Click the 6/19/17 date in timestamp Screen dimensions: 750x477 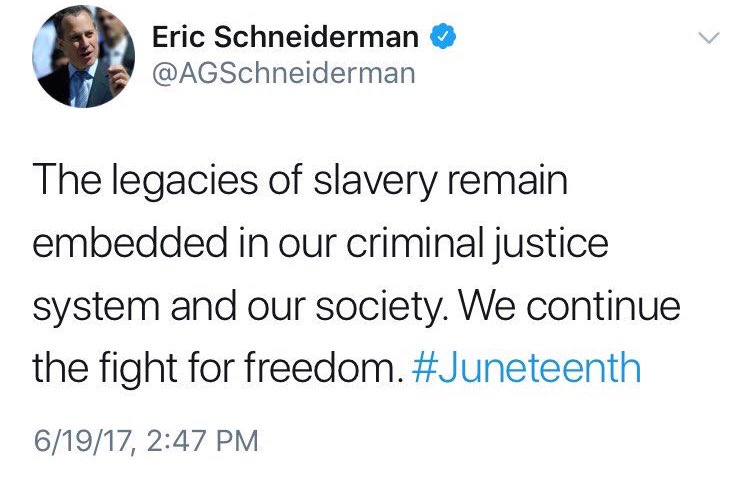82,440
